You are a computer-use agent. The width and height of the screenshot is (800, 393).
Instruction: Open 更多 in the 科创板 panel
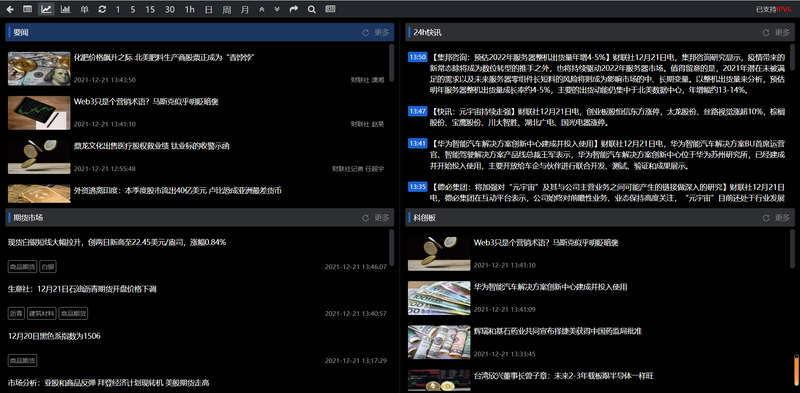(x=782, y=217)
